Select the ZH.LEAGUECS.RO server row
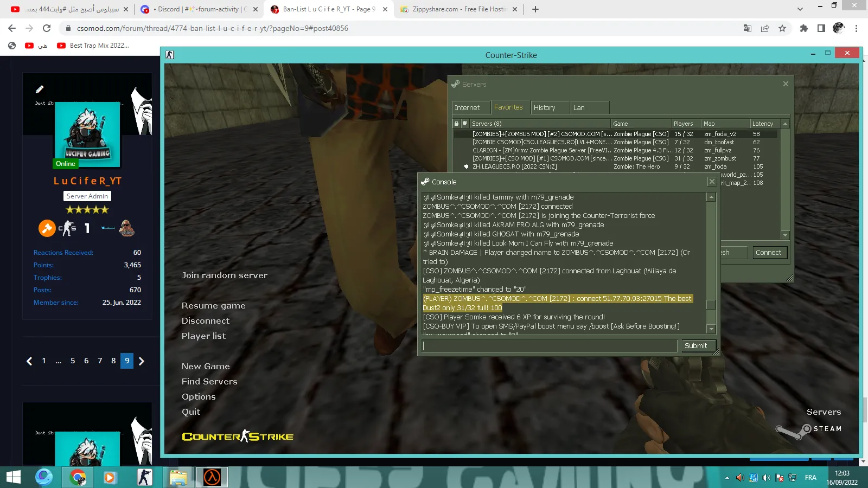The image size is (868, 488). coord(616,166)
